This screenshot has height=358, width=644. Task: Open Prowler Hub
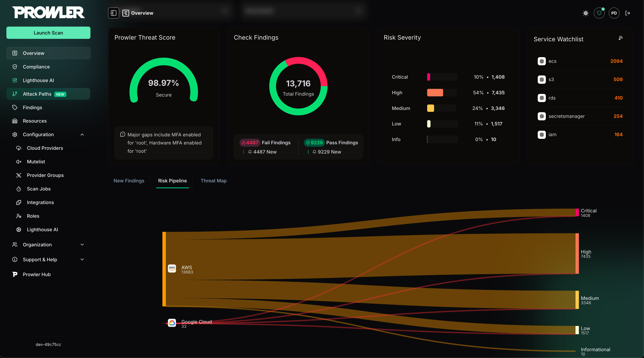pos(37,274)
